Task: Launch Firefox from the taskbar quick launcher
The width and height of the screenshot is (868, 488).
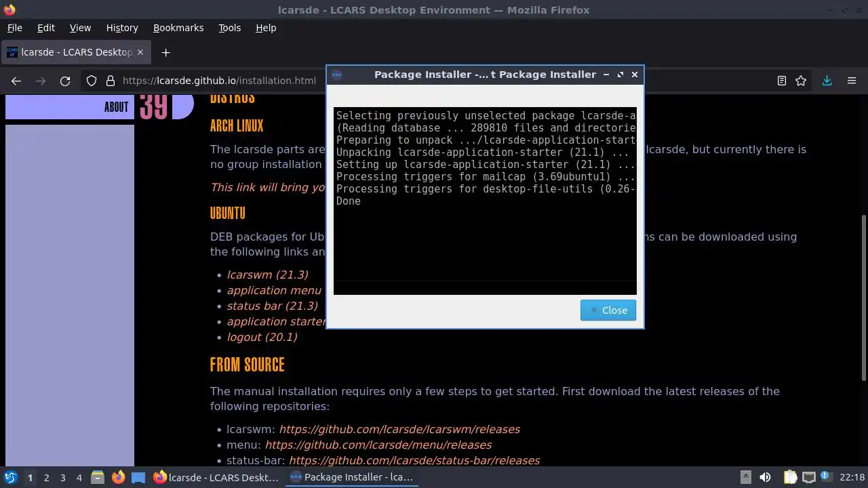Action: pos(118,477)
